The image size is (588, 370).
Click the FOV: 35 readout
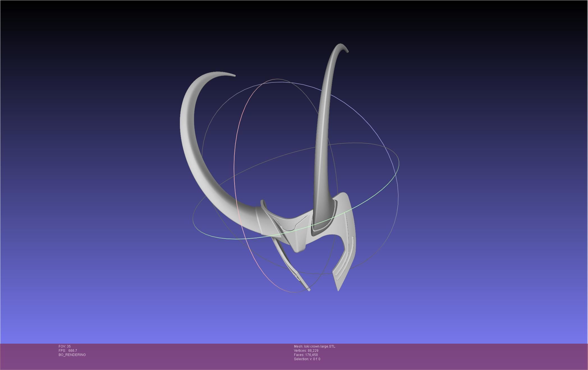(x=65, y=346)
